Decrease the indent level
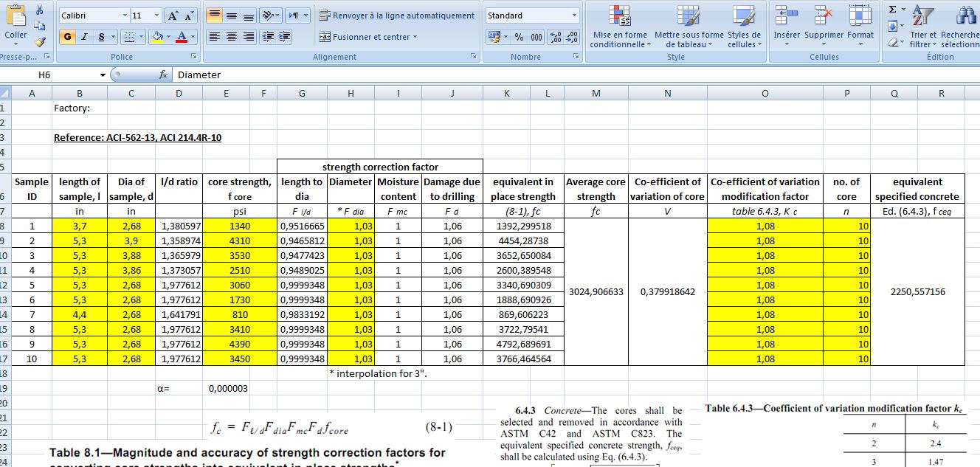 [269, 37]
